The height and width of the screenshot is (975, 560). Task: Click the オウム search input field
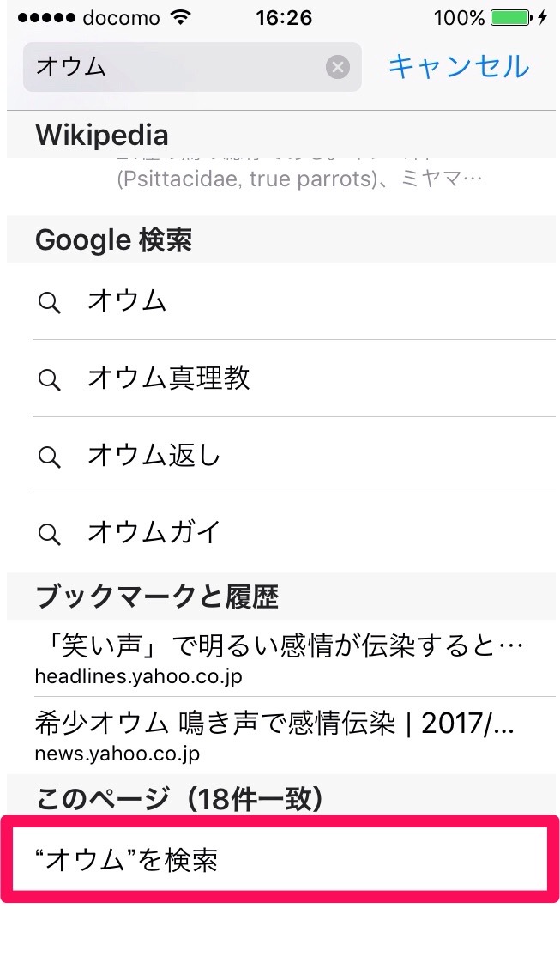(x=172, y=67)
